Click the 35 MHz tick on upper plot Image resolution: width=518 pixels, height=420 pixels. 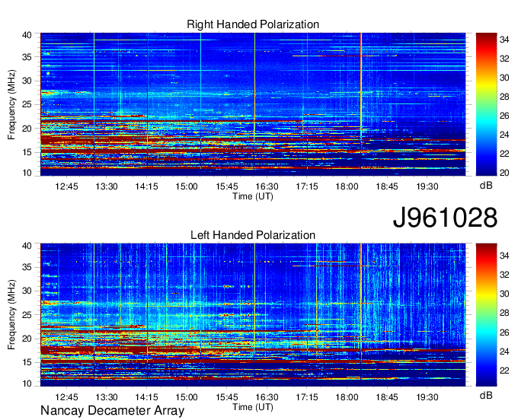[x=27, y=57]
